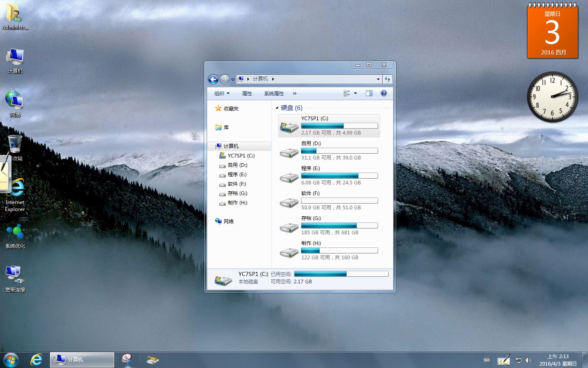The width and height of the screenshot is (588, 368).
Task: Select the 程序 (E:) drive icon
Action: tap(289, 178)
